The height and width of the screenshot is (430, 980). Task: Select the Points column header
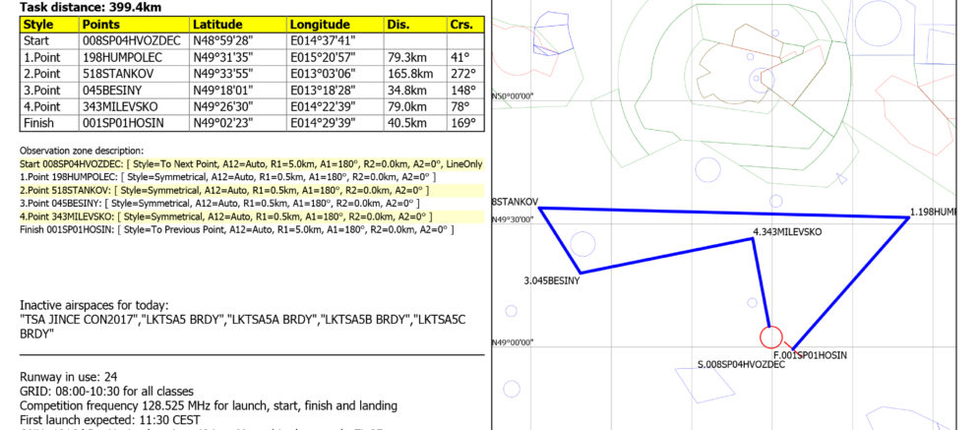[x=102, y=24]
